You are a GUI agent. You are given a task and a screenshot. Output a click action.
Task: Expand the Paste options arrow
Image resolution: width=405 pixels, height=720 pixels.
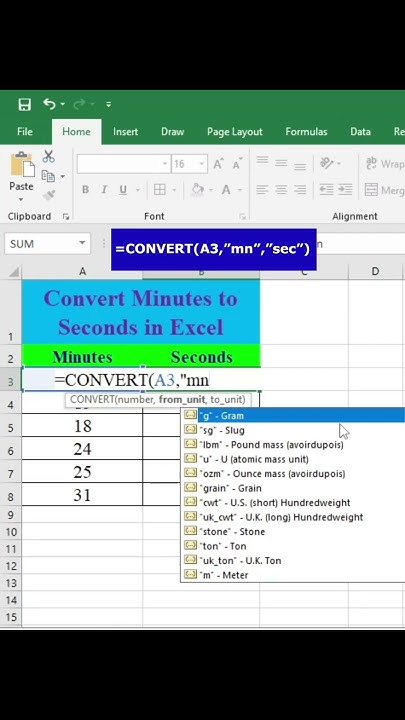[21, 199]
